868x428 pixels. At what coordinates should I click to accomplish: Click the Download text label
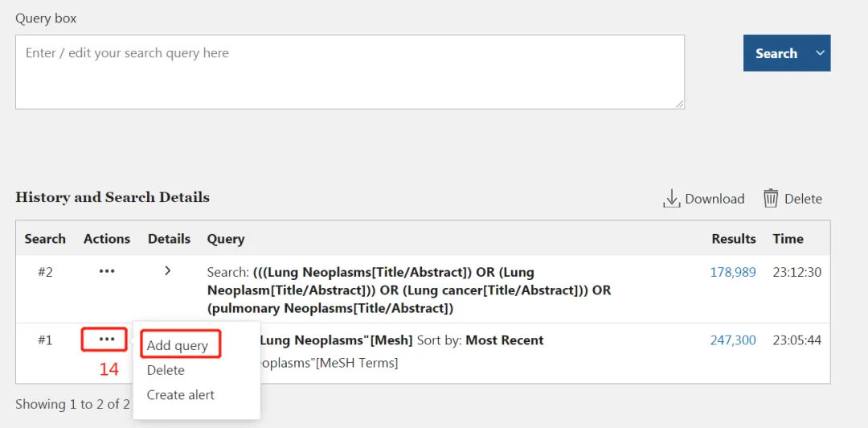[714, 199]
